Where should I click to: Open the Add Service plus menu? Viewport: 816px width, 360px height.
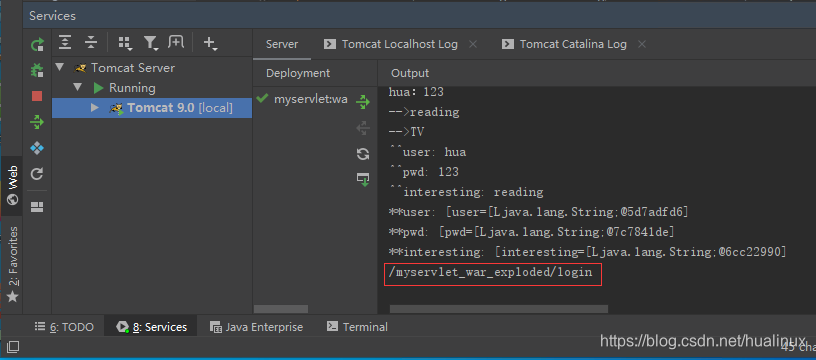click(x=210, y=43)
